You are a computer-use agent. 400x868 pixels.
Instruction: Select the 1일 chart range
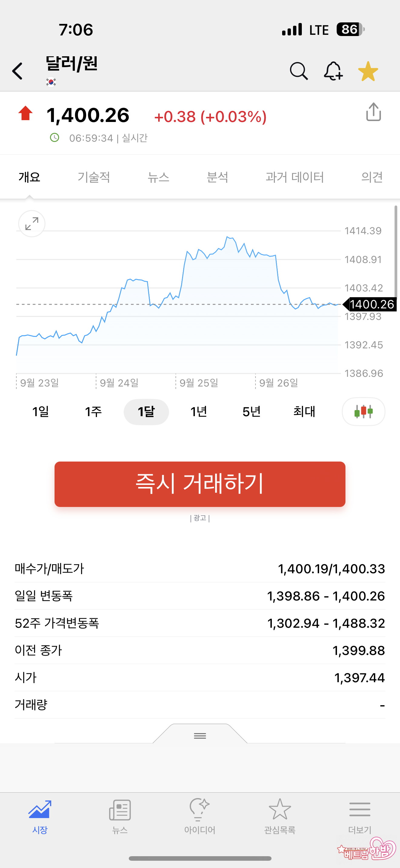click(41, 412)
